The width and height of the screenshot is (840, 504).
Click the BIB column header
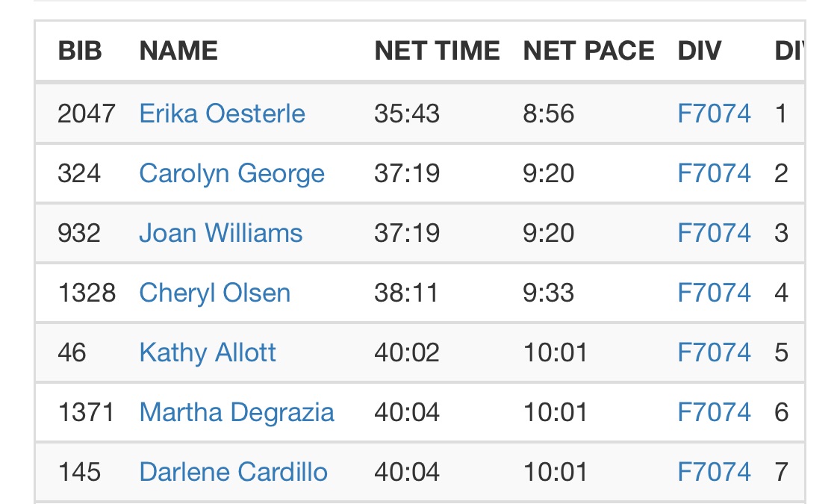(79, 51)
